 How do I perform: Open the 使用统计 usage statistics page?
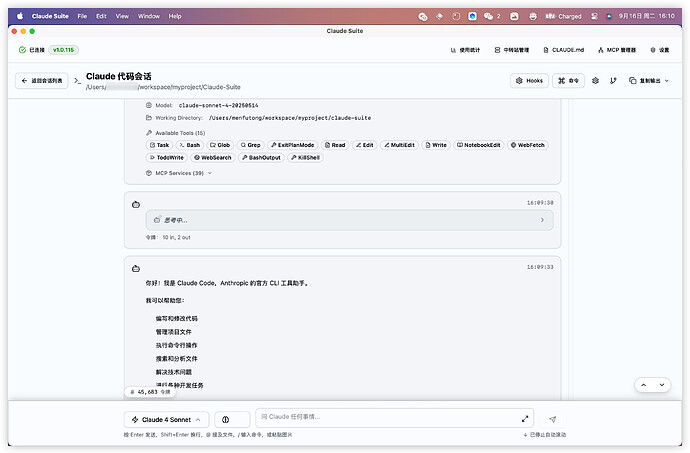coord(465,50)
